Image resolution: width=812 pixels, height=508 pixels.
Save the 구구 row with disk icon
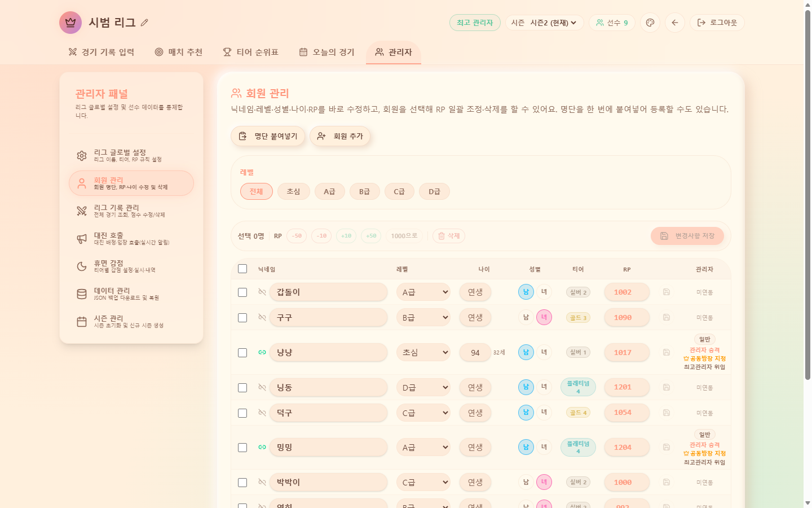667,317
